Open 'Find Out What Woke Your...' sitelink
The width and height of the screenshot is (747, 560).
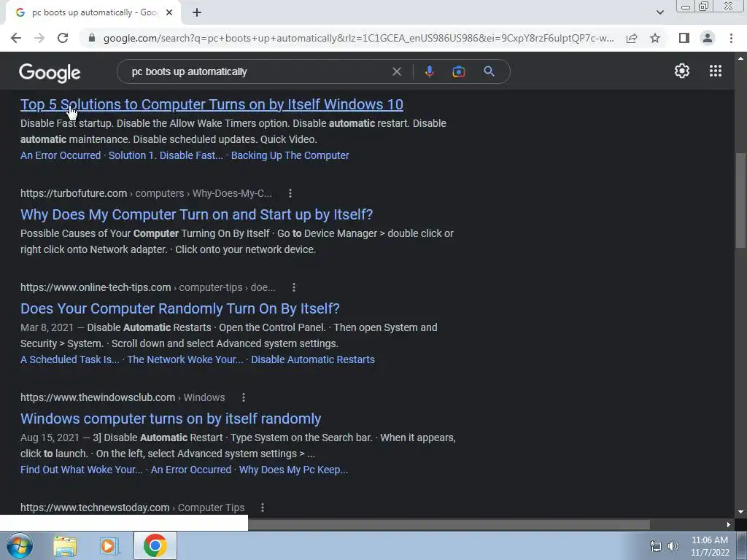pos(82,470)
